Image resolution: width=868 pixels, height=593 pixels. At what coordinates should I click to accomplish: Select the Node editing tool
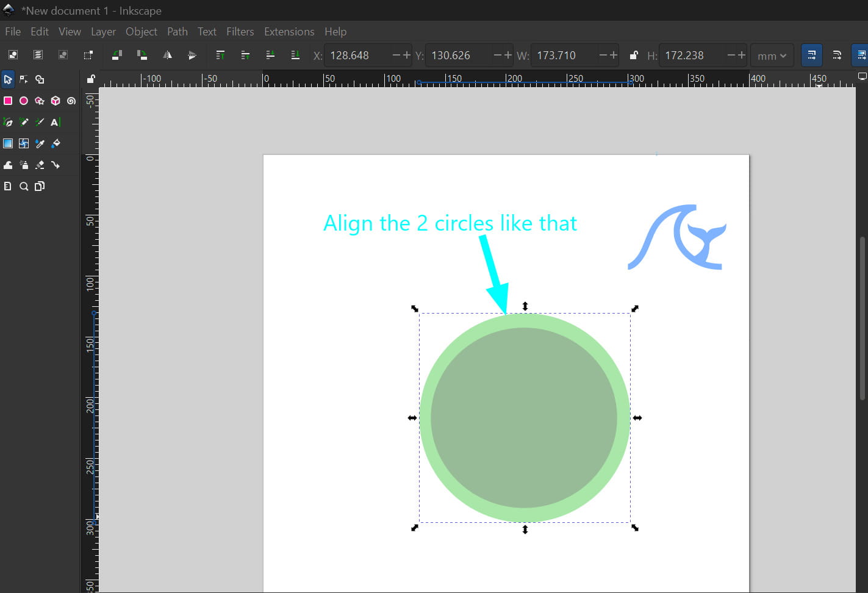24,79
